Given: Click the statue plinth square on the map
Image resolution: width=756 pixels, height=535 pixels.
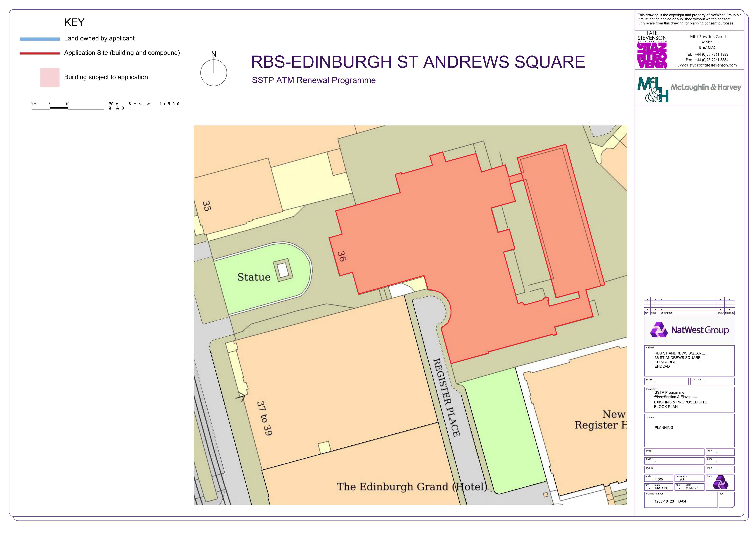Looking at the screenshot, I should (283, 270).
